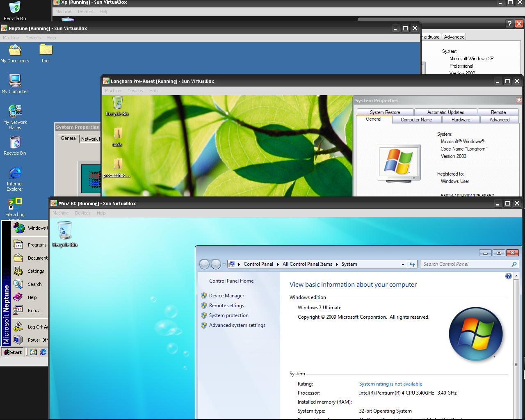Select My Documents icon on Neptune desktop
This screenshot has width=525, height=420.
click(x=15, y=54)
